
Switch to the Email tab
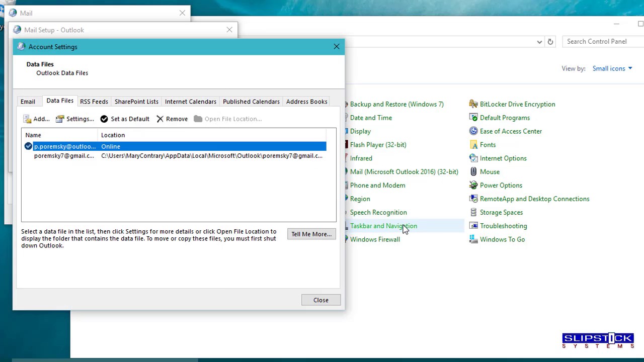pyautogui.click(x=28, y=102)
